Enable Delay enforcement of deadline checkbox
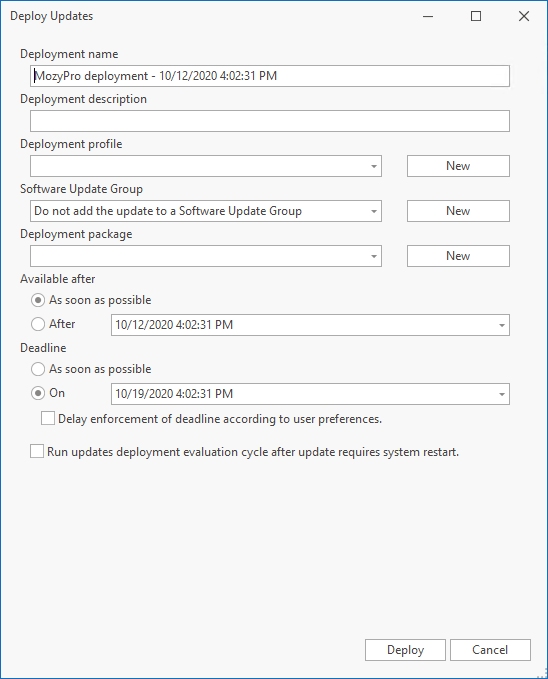548x679 pixels. (48, 418)
